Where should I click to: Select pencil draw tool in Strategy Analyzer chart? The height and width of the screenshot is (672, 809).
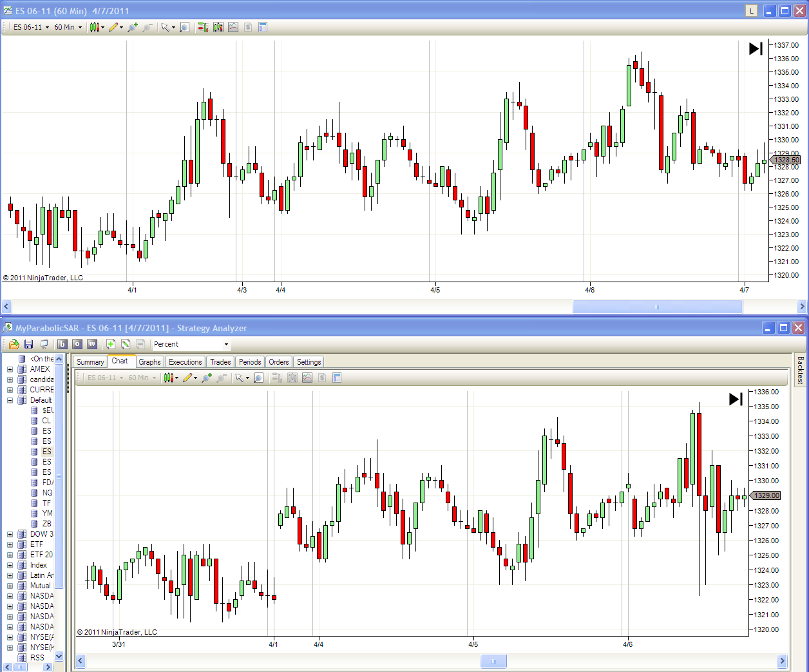[190, 378]
